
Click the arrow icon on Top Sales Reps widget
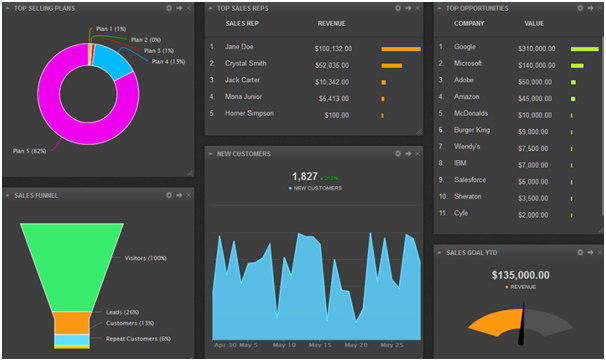click(408, 8)
